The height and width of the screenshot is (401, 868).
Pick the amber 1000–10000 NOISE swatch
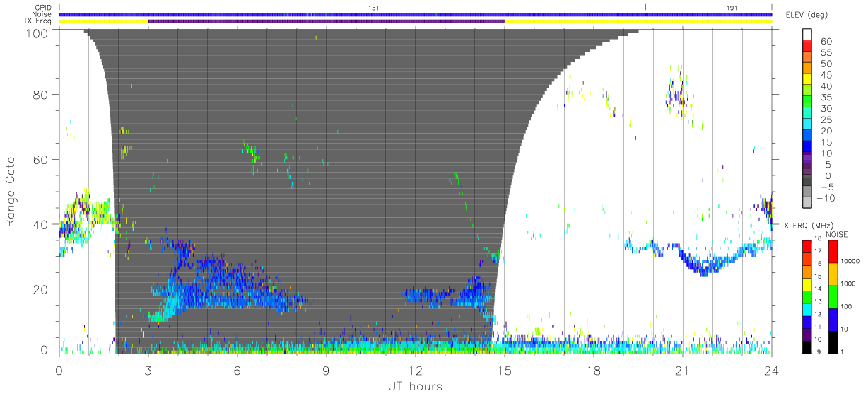832,274
